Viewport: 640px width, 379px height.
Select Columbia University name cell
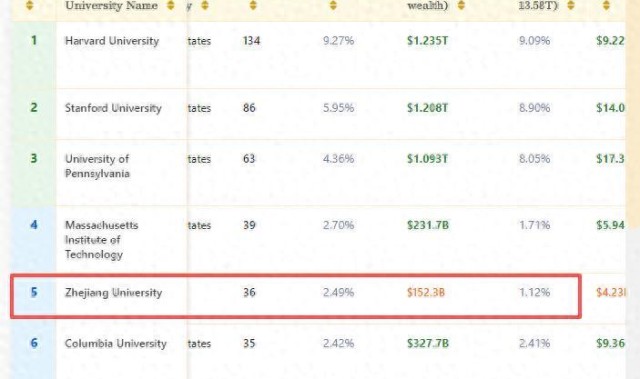[116, 344]
